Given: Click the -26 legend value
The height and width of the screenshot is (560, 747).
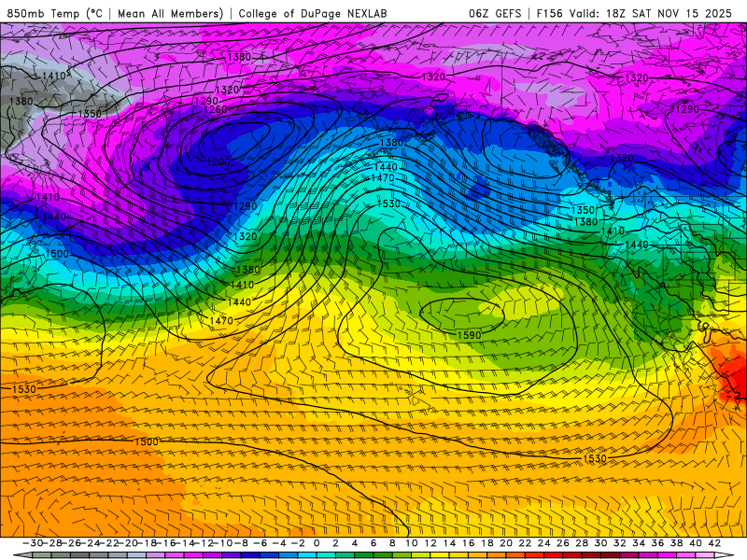Looking at the screenshot, I should pos(70,543).
